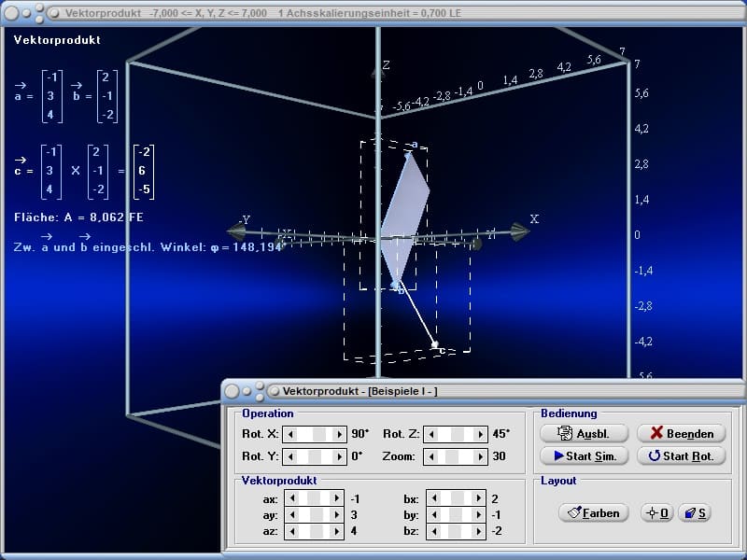
Task: Click the Beispiele dialog title bar
Action: coord(484,391)
